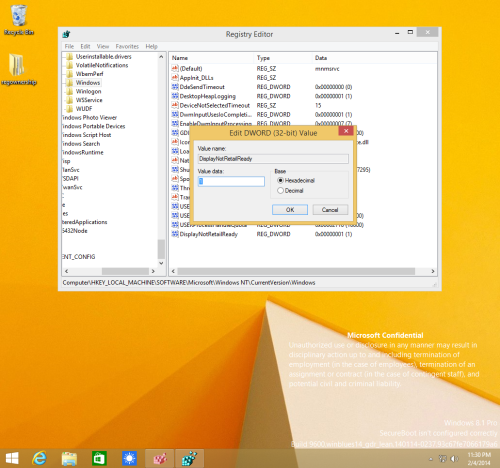Open the Favorites menu
Image resolution: width=500 pixels, height=468 pixels.
(127, 46)
